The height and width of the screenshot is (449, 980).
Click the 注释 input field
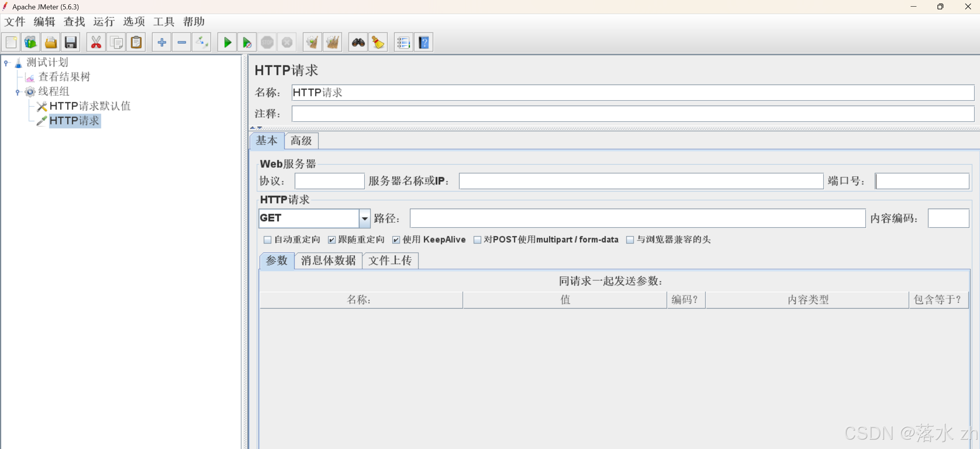pyautogui.click(x=633, y=114)
